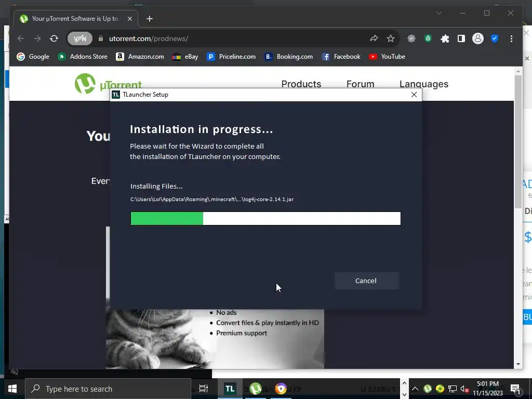Open the Facebook bookmark
Viewport: 532px width, 399px height.
click(x=341, y=57)
